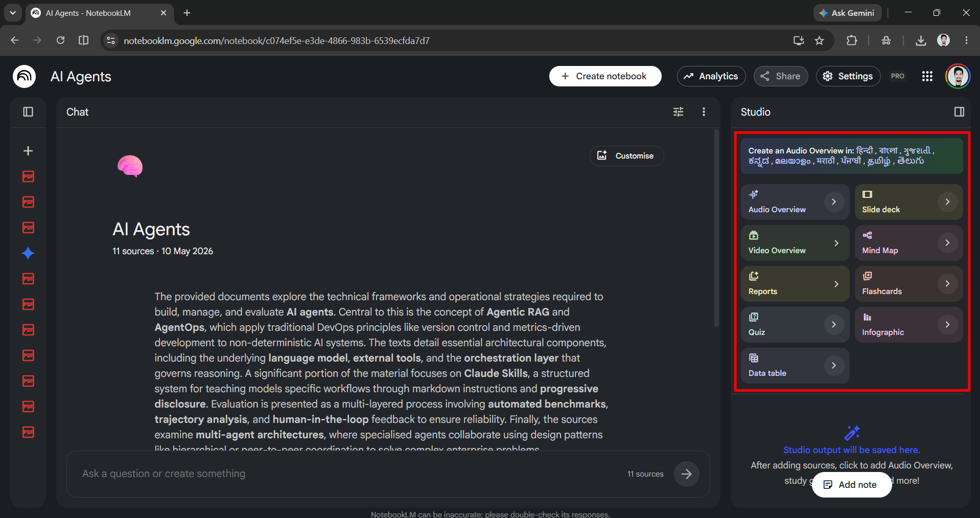The height and width of the screenshot is (518, 980).
Task: Click the 11 sources count in chat box
Action: [x=645, y=474]
